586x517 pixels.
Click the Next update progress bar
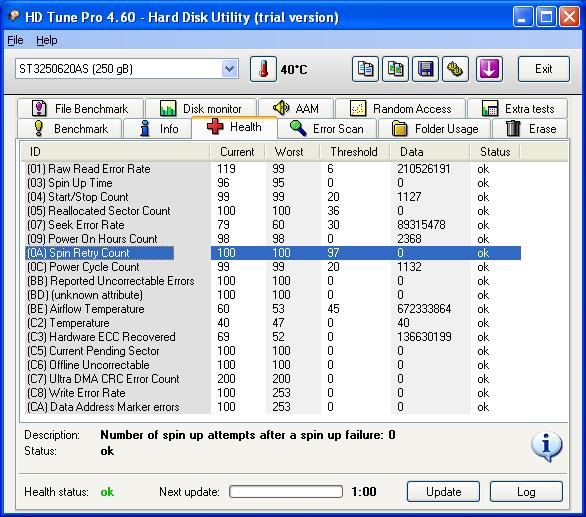point(286,492)
